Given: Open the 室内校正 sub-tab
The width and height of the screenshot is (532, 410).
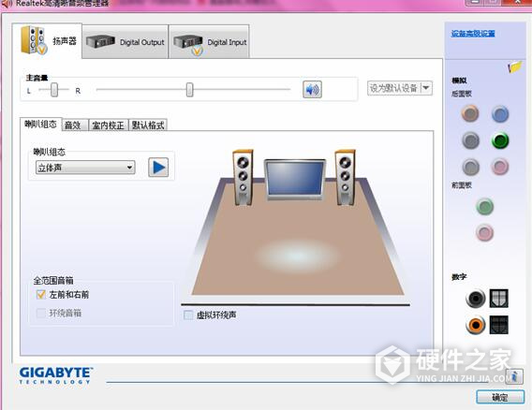Looking at the screenshot, I should 109,125.
